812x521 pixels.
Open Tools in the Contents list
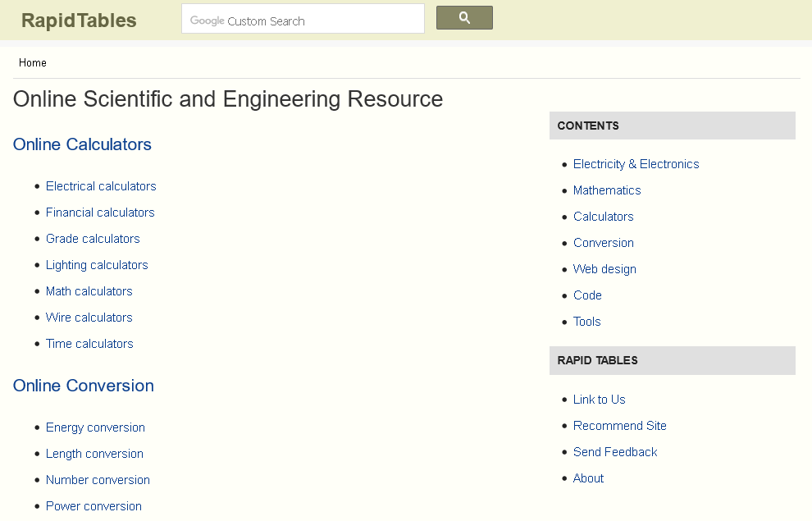[586, 322]
